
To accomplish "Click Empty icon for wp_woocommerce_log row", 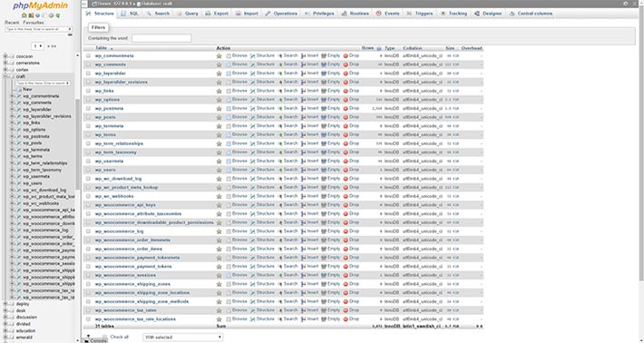I will coord(324,231).
